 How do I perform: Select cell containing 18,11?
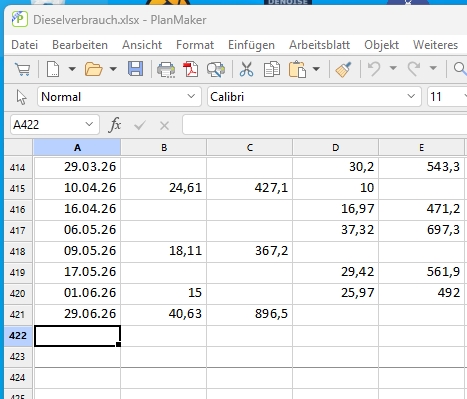[164, 251]
